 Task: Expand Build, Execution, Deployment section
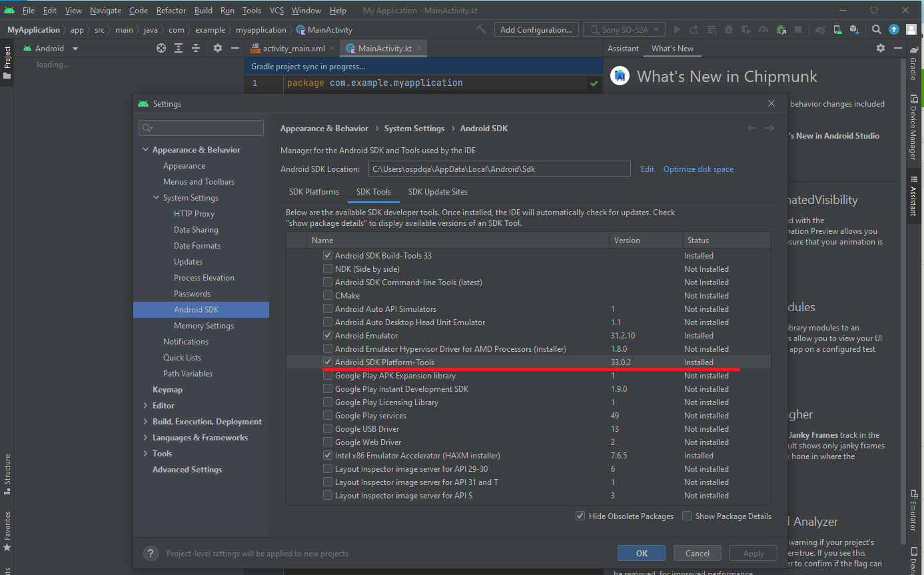tap(146, 422)
